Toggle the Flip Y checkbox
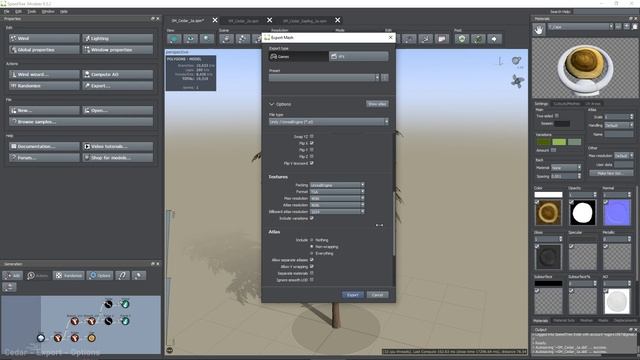This screenshot has height=360, width=640. (312, 150)
